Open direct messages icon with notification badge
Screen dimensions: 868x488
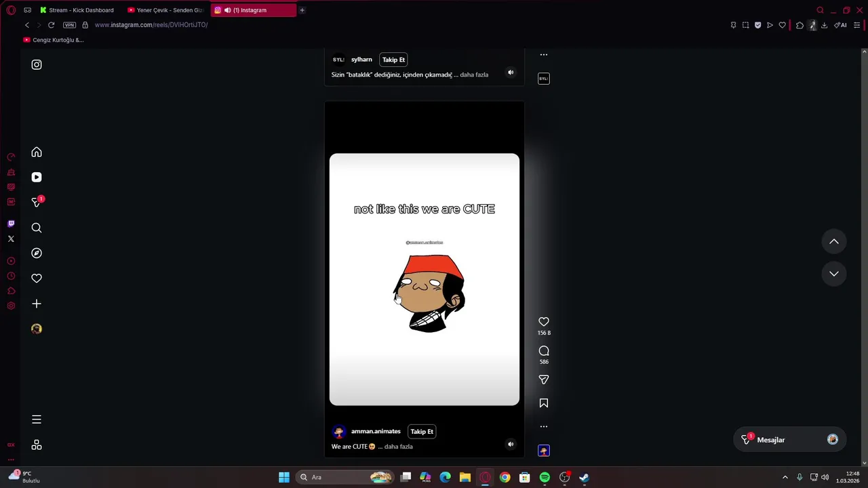pyautogui.click(x=37, y=203)
